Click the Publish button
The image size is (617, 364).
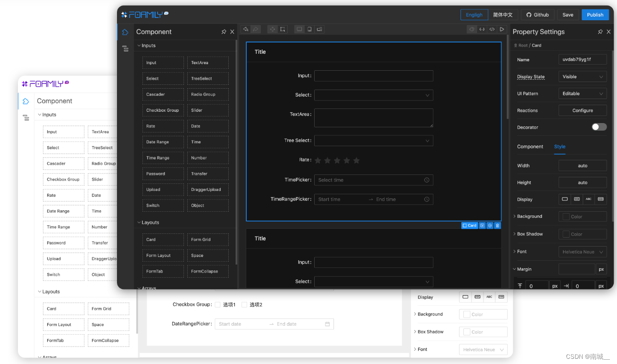595,15
